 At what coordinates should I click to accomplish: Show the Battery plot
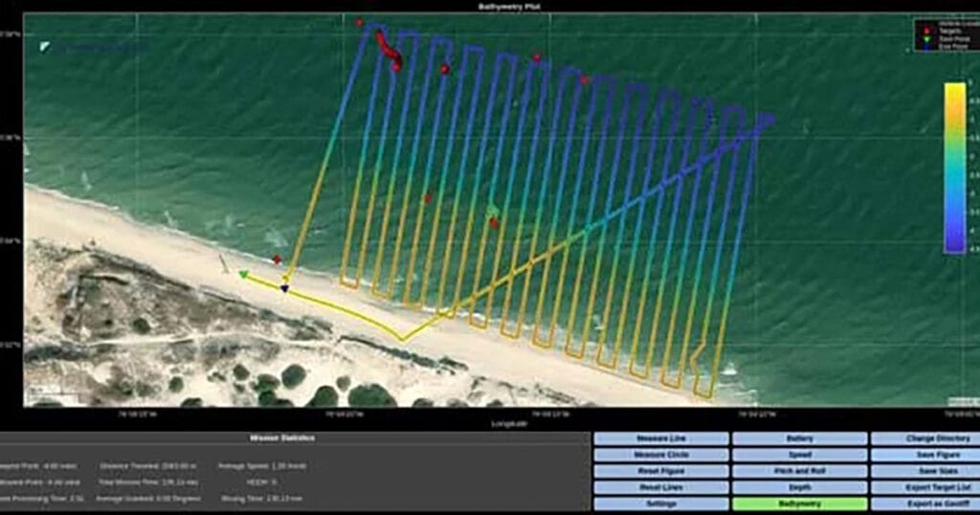pos(799,438)
